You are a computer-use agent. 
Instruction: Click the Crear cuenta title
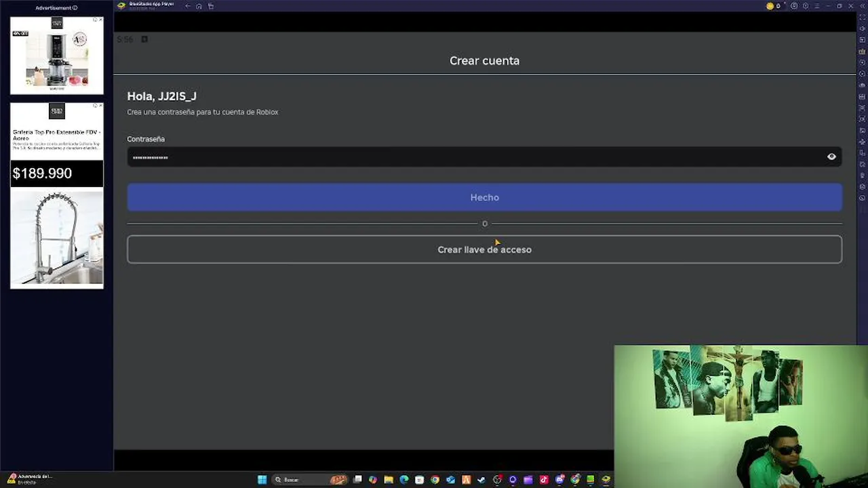click(x=484, y=60)
